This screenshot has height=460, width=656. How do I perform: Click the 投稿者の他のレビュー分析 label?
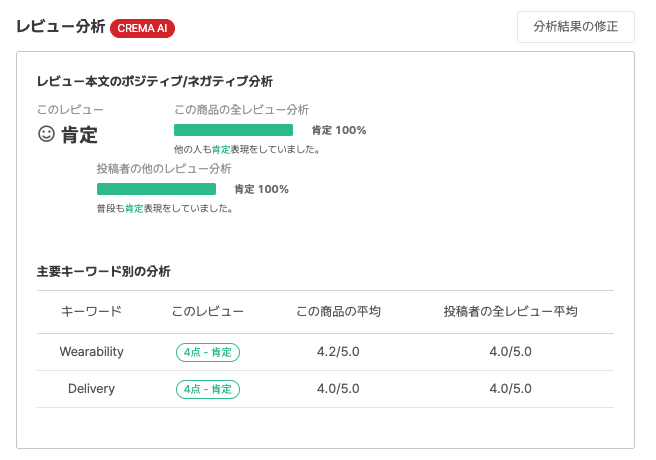coord(164,169)
